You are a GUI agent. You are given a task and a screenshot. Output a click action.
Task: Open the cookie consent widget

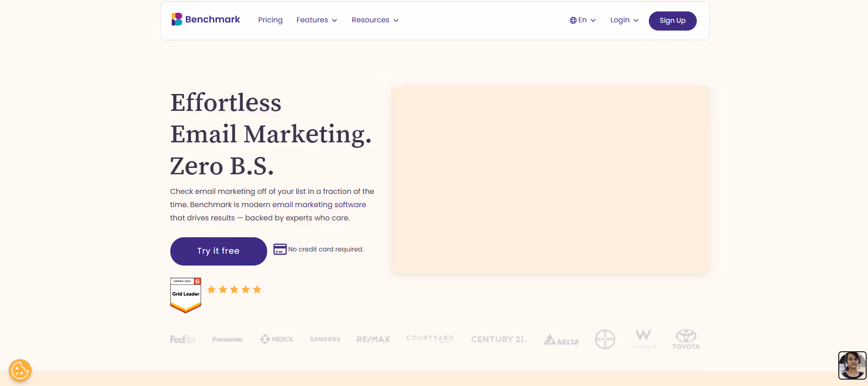tap(19, 370)
